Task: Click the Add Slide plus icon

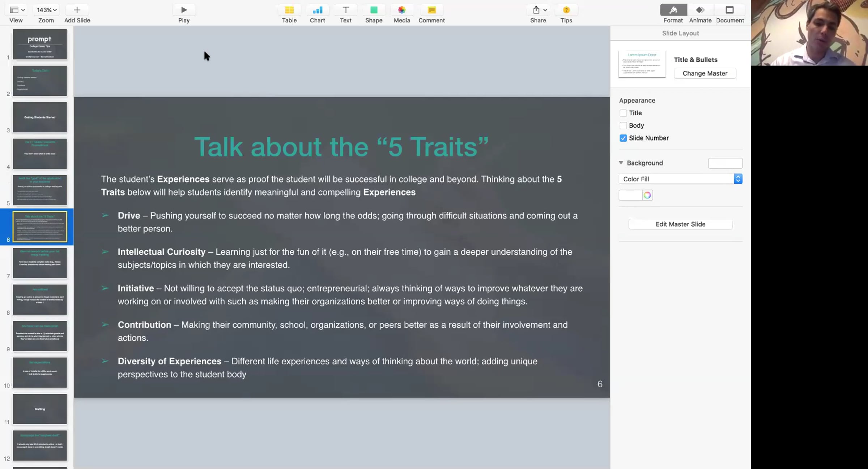Action: (x=77, y=10)
